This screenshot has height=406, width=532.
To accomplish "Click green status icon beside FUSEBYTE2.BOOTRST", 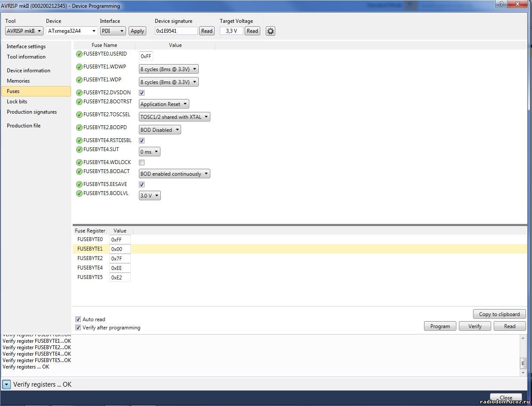I will click(x=79, y=102).
